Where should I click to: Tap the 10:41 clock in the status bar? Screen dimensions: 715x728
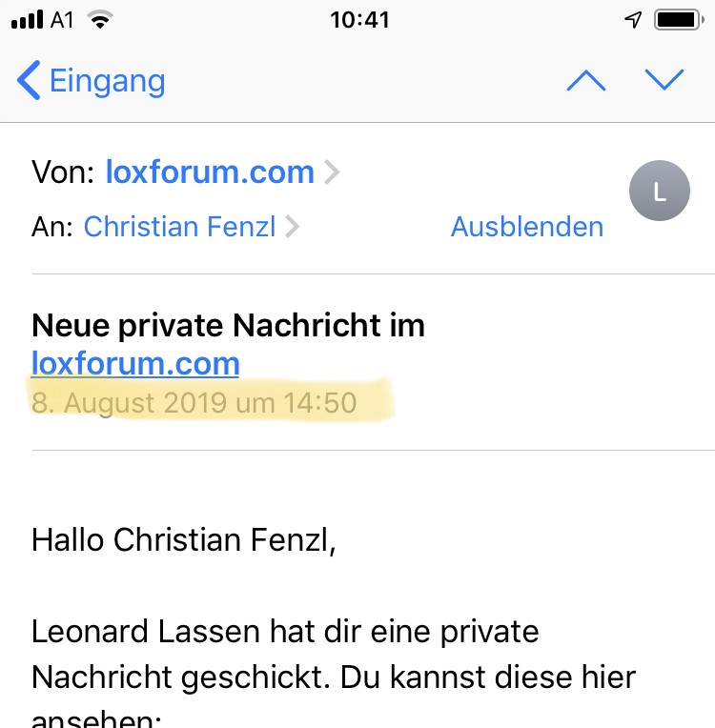click(359, 19)
